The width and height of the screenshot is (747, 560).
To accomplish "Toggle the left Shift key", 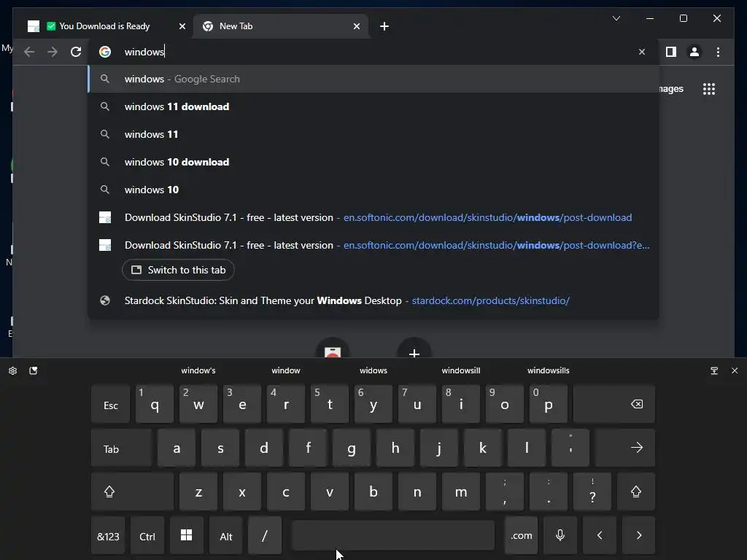I will [x=133, y=492].
